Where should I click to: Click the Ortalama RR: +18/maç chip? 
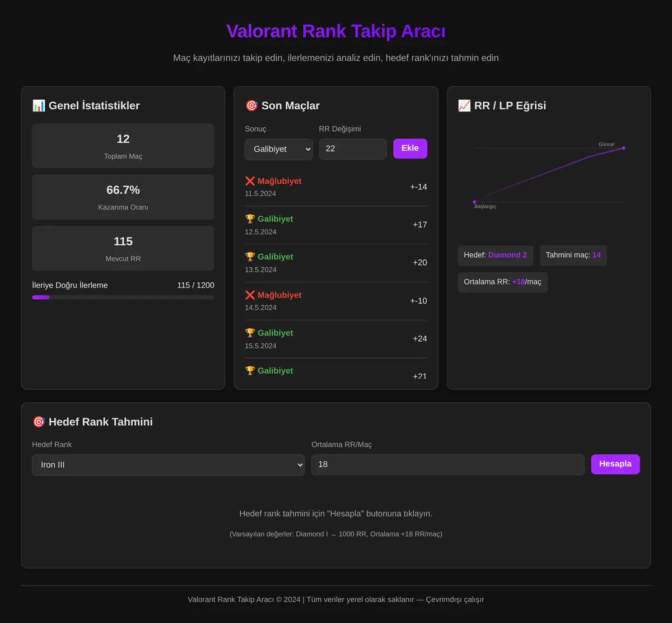pyautogui.click(x=503, y=282)
